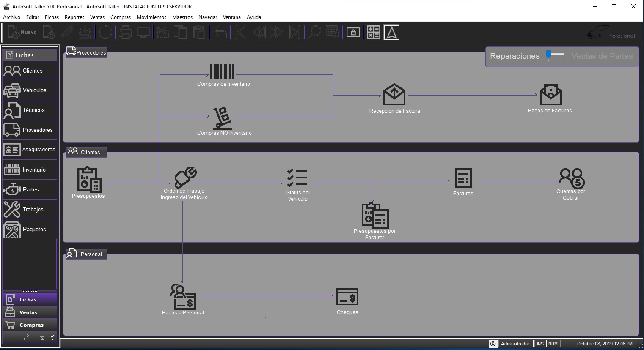
Task: Click the Nuevo toolbar button
Action: click(22, 32)
